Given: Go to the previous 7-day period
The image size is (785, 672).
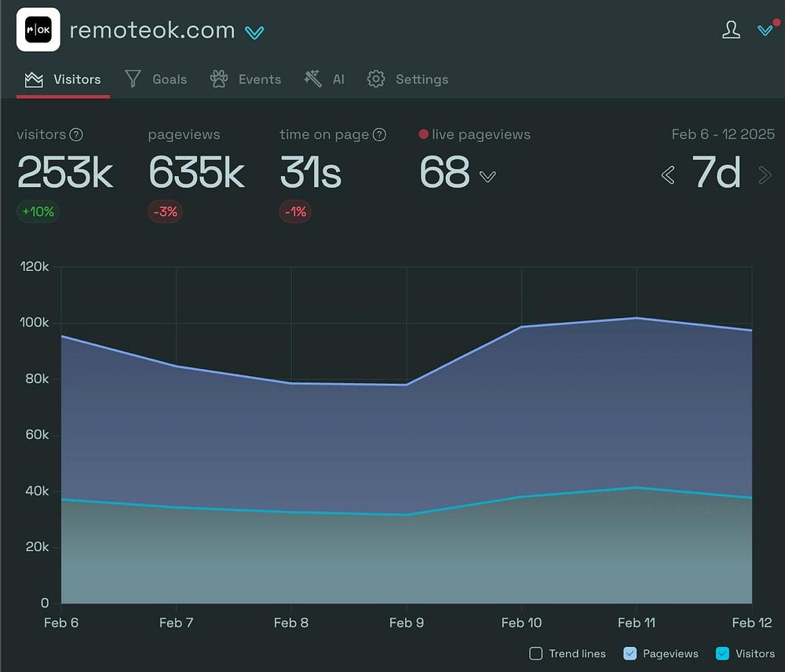Looking at the screenshot, I should [x=668, y=175].
